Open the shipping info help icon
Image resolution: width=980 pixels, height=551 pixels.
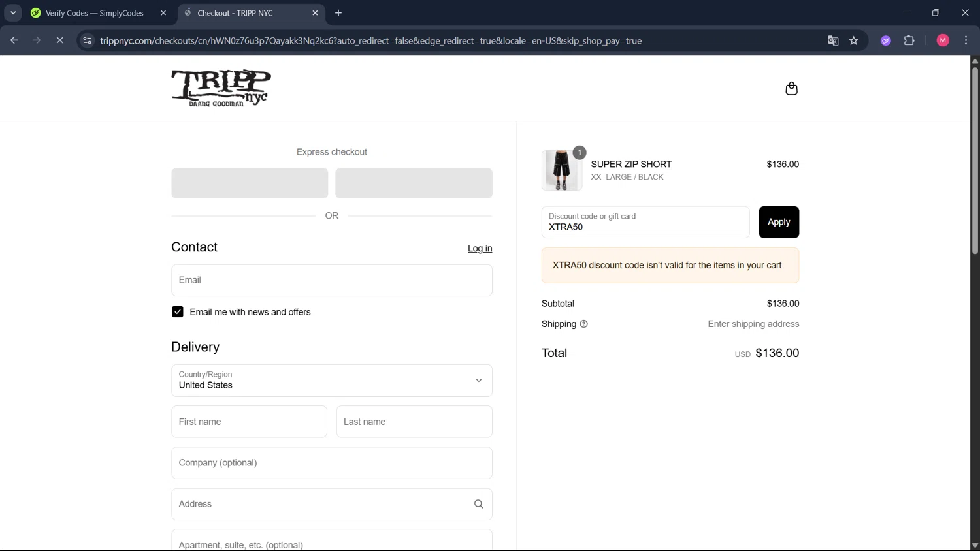(583, 324)
